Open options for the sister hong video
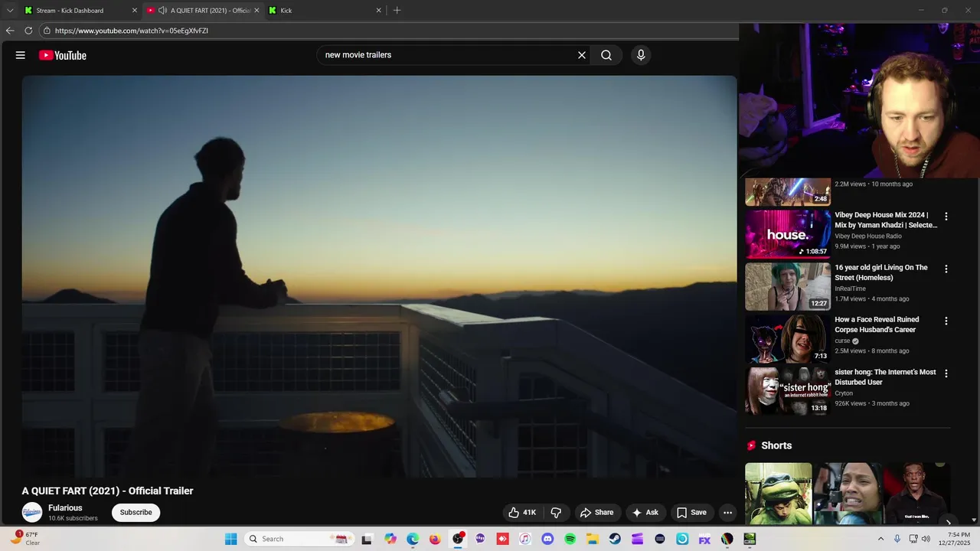 (x=946, y=373)
